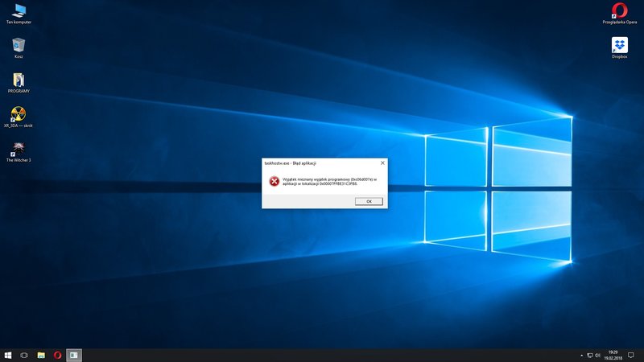This screenshot has width=644, height=362.
Task: Open Task View from the taskbar
Action: (x=24, y=355)
